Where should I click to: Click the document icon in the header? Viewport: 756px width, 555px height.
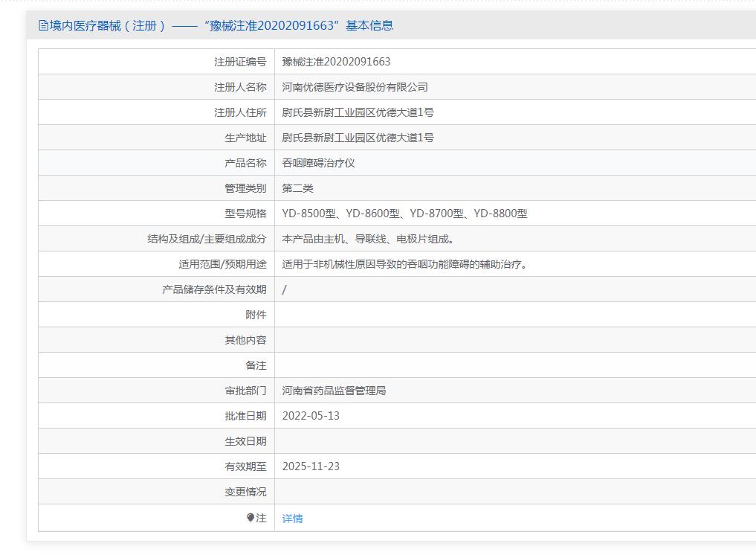43,25
